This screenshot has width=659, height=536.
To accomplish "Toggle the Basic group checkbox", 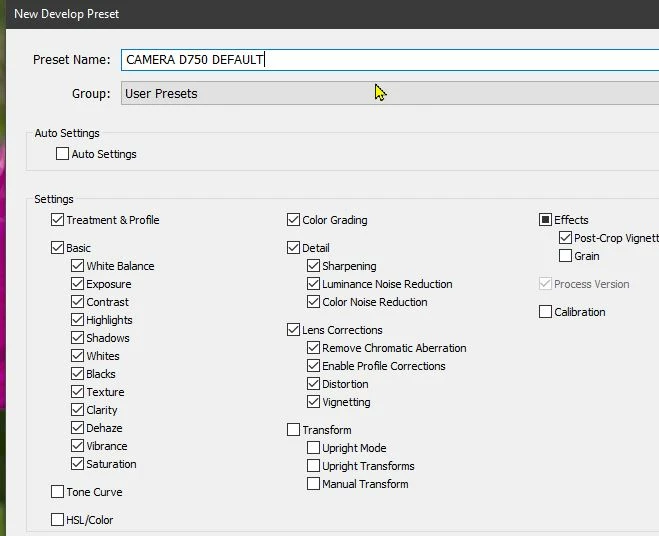I will click(x=57, y=248).
